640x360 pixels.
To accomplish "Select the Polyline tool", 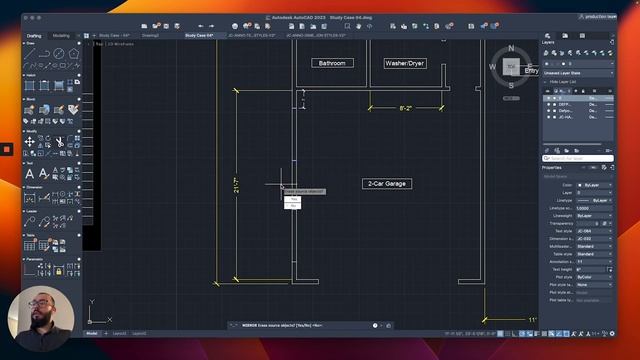I will pos(44,53).
